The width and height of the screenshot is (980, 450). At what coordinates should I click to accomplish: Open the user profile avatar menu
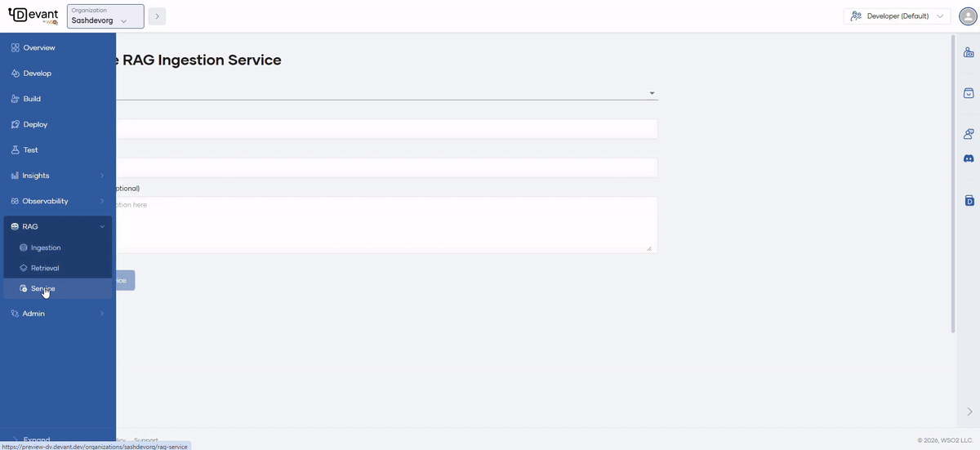click(x=967, y=16)
